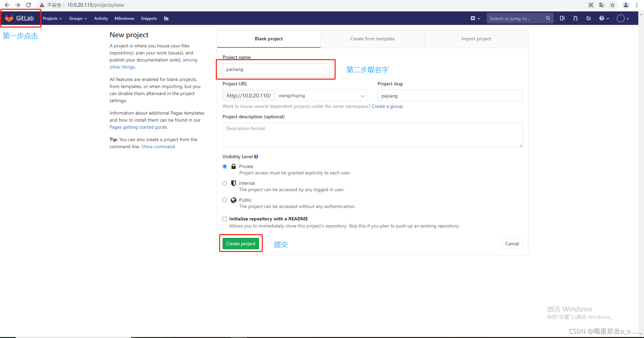Open the Issues icon in navbar

[562, 18]
